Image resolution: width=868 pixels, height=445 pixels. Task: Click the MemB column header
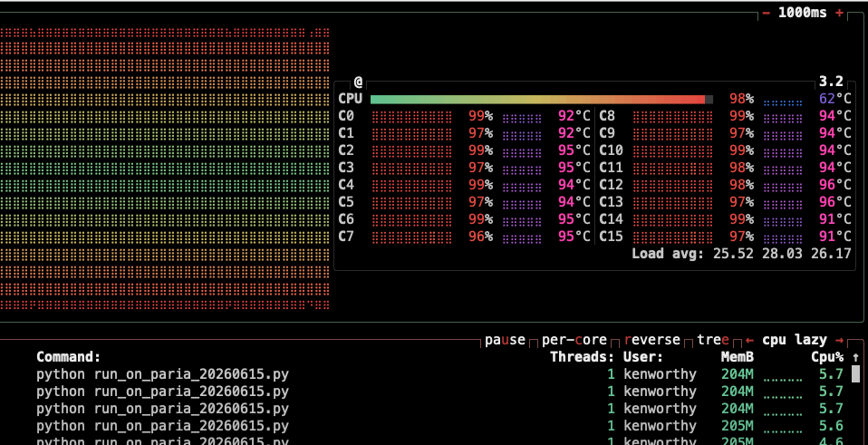click(x=738, y=357)
